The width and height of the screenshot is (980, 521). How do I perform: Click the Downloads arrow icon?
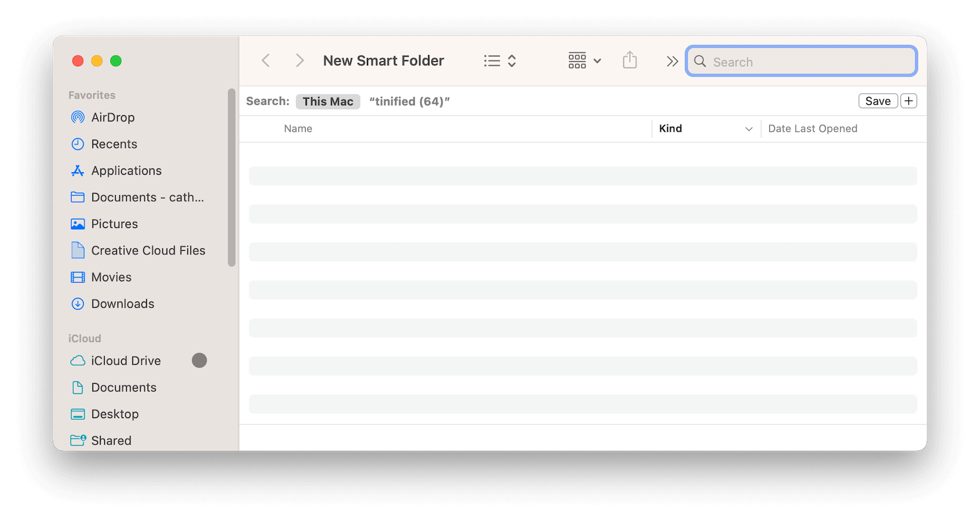pos(78,303)
